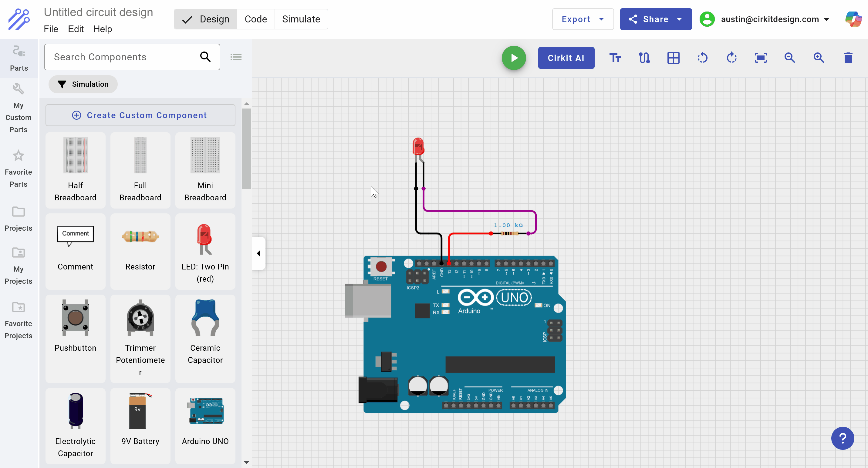Rotate selection counterclockwise
The width and height of the screenshot is (868, 468).
tap(703, 58)
